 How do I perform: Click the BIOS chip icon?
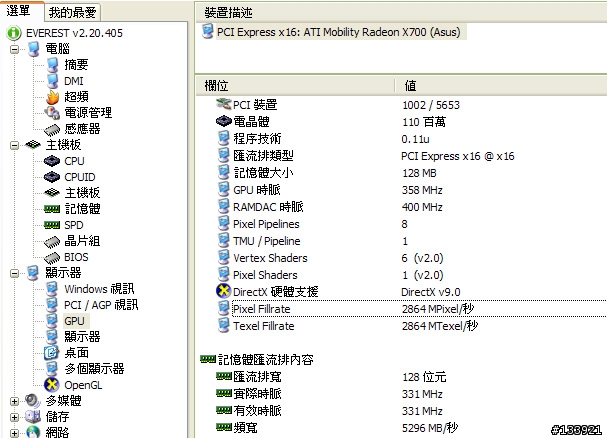click(52, 258)
